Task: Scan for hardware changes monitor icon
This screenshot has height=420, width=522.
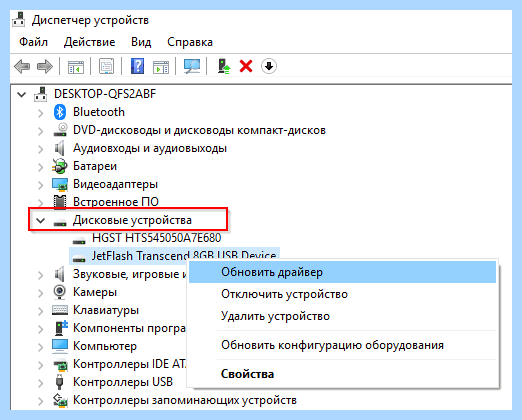Action: coord(192,66)
